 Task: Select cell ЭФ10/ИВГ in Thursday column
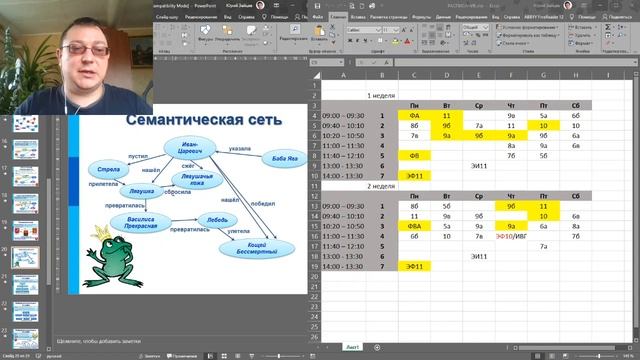[511, 236]
